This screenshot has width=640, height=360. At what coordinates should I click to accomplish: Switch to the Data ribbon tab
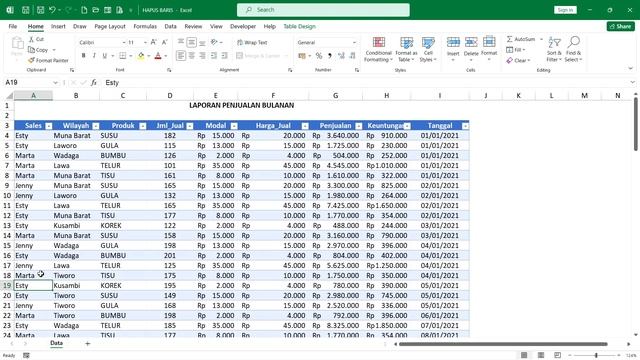(x=170, y=27)
